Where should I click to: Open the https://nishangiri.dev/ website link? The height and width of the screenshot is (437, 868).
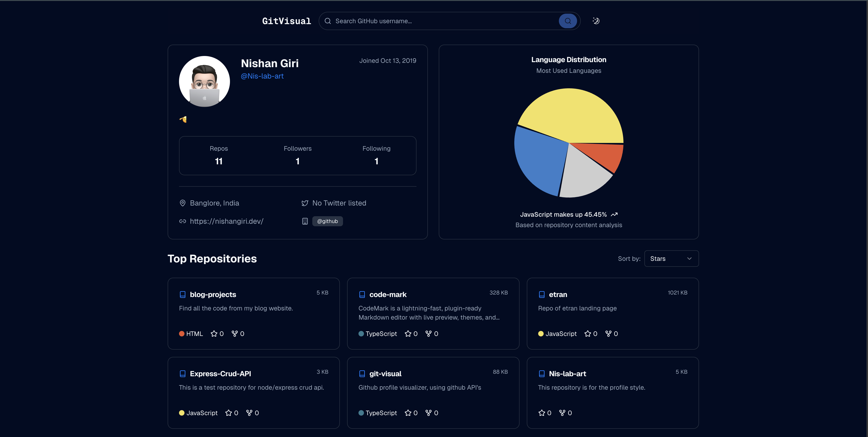(226, 221)
